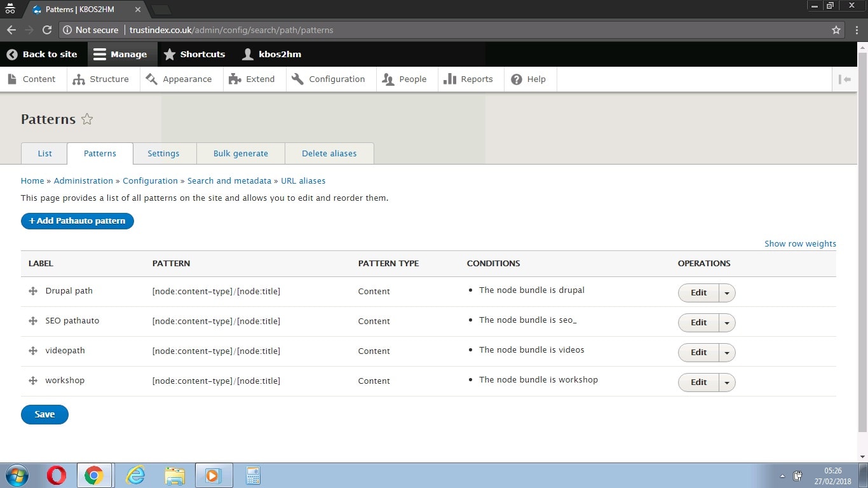Open Opera from the Windows taskbar
Screen dimensions: 868x488
click(x=57, y=475)
